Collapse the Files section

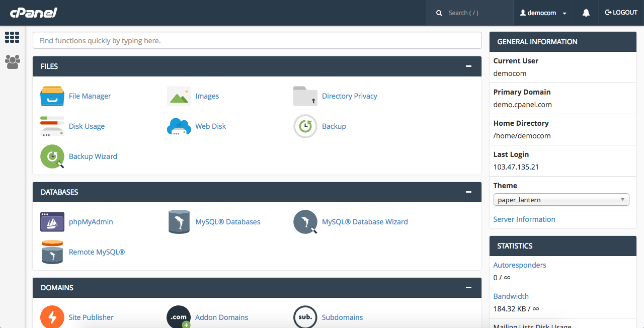468,66
